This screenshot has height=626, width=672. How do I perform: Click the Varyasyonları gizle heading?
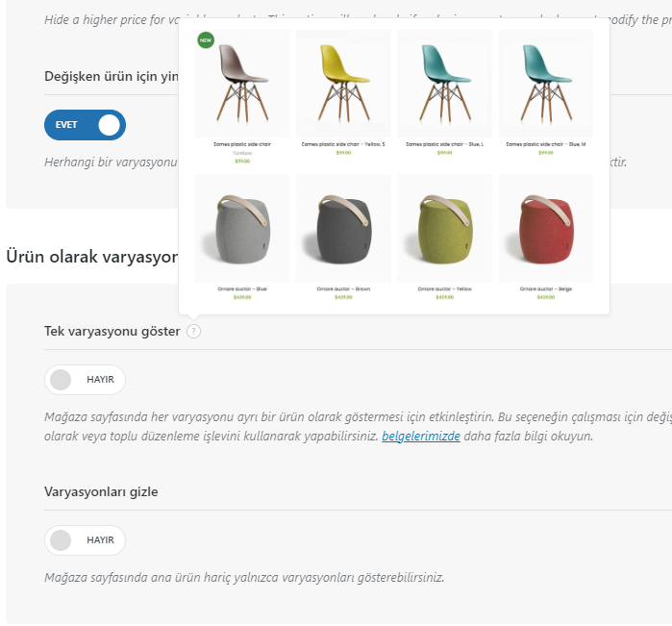pyautogui.click(x=101, y=491)
